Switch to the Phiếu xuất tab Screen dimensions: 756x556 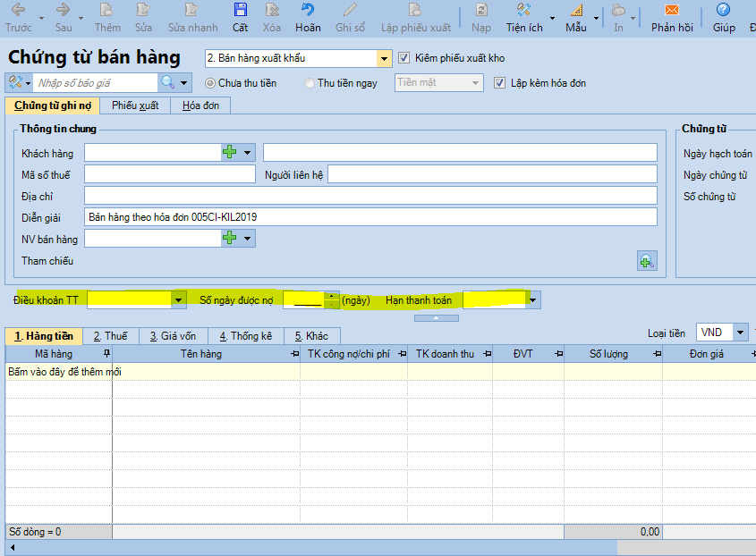coord(135,105)
